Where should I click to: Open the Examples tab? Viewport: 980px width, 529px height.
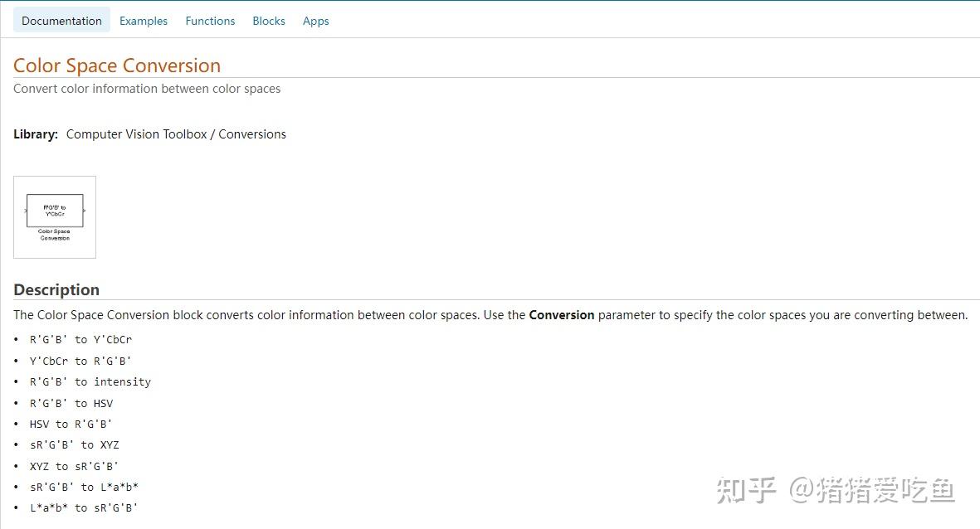144,21
